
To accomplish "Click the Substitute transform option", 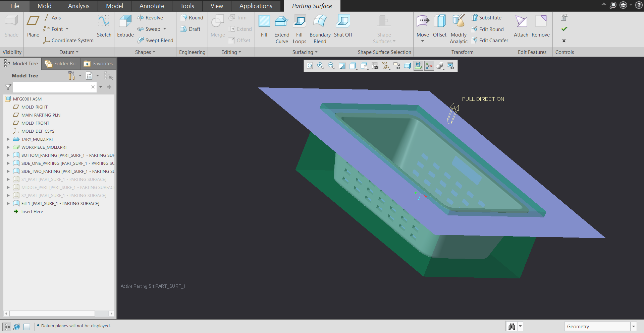I will (487, 18).
